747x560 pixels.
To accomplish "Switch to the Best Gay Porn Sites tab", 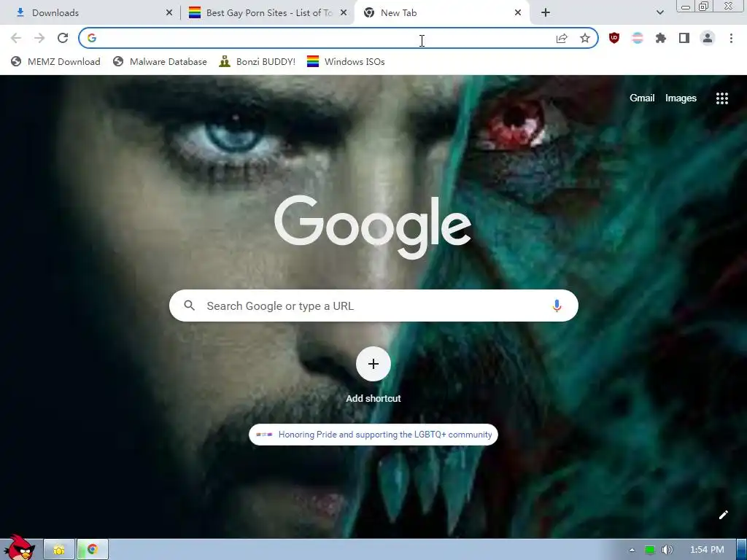I will (x=267, y=13).
